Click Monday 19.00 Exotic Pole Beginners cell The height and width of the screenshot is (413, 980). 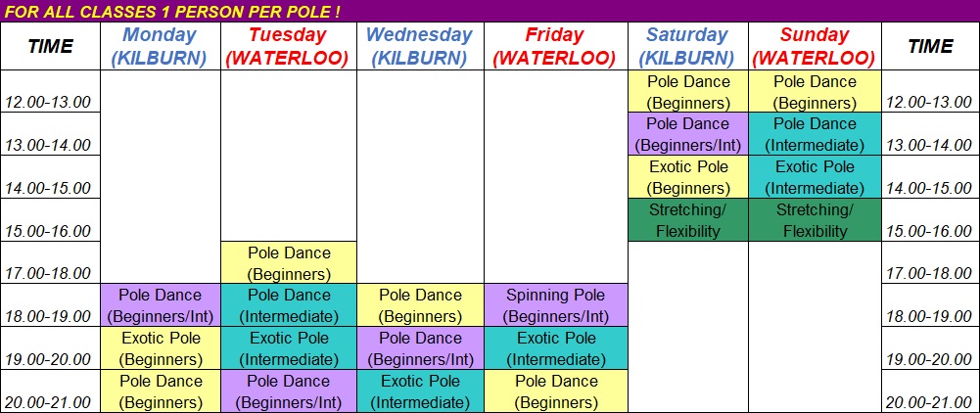(160, 348)
